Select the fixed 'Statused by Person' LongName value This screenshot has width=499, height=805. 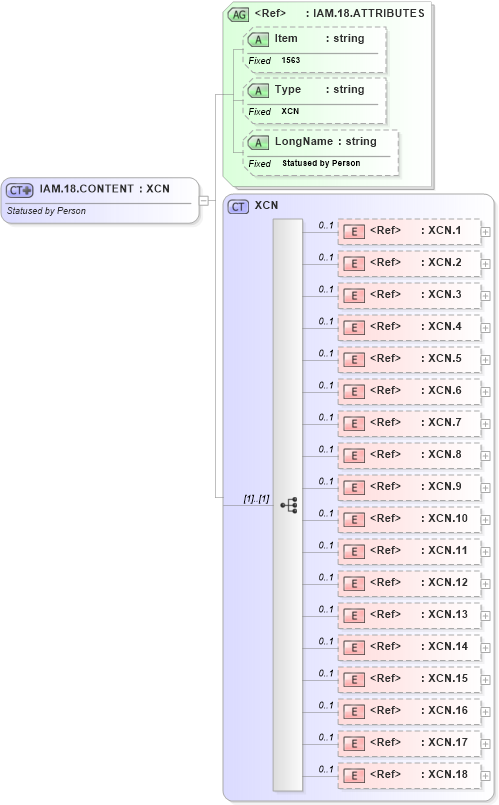pyautogui.click(x=321, y=163)
